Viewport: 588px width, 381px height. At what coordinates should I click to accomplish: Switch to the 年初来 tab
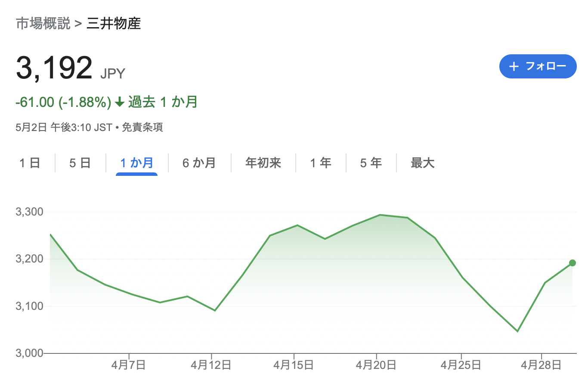coord(263,163)
